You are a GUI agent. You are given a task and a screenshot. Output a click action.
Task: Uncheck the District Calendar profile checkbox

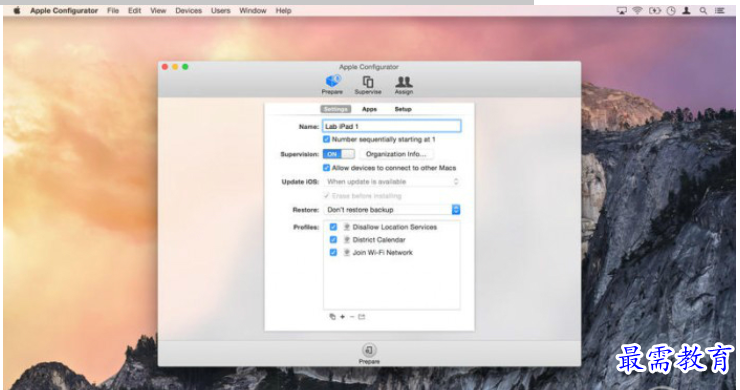[x=333, y=240]
